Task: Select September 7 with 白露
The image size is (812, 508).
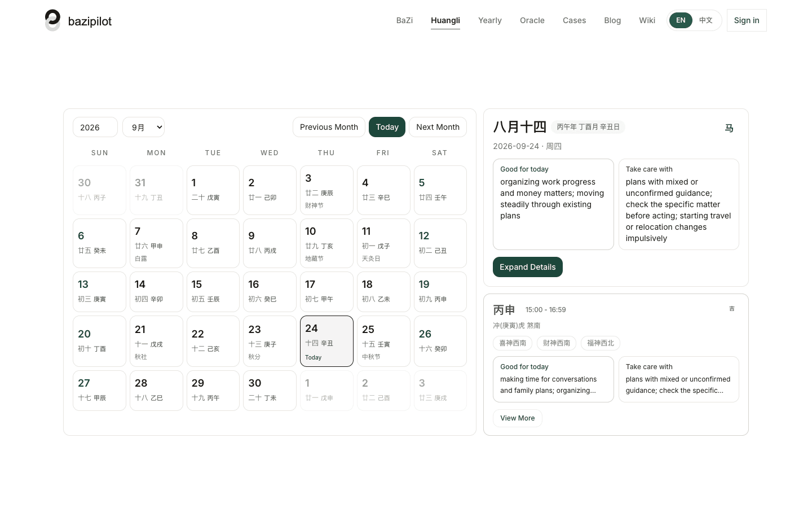Action: (156, 243)
